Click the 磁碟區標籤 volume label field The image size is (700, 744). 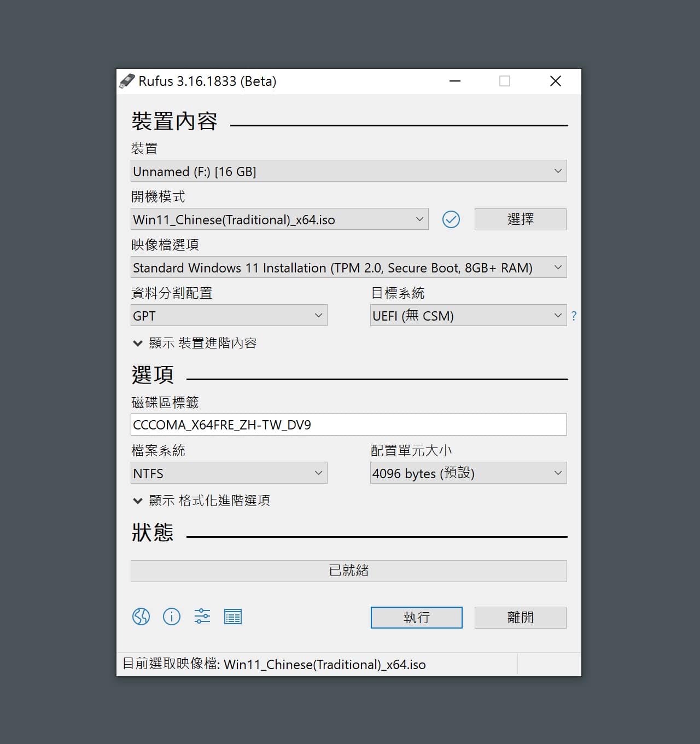349,425
